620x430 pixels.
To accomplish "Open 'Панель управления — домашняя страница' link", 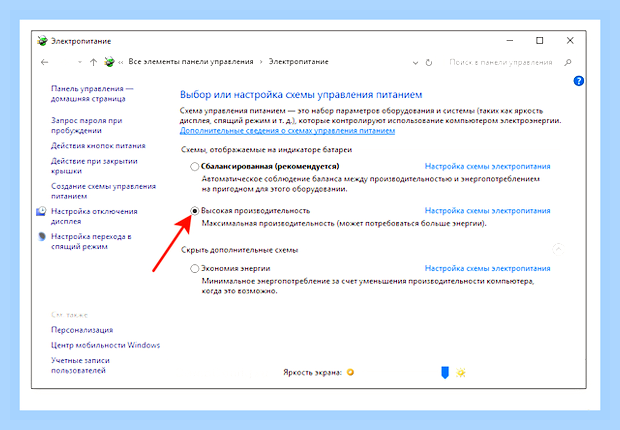I will click(92, 94).
